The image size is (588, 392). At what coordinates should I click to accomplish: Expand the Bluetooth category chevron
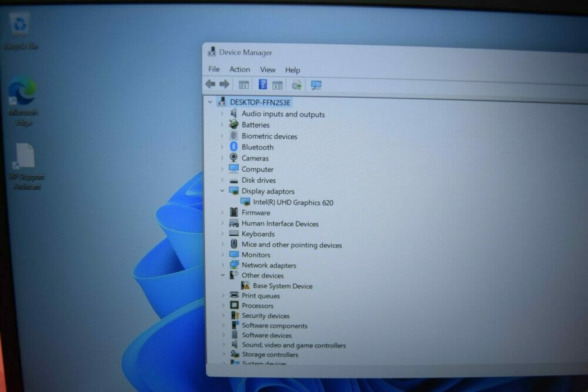click(x=222, y=146)
